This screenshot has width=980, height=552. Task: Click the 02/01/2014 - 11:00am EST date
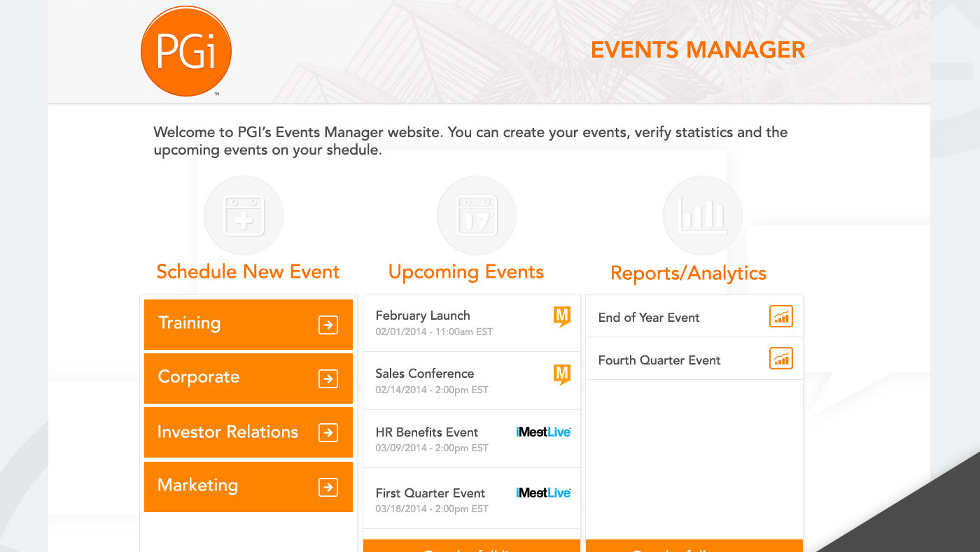(434, 332)
